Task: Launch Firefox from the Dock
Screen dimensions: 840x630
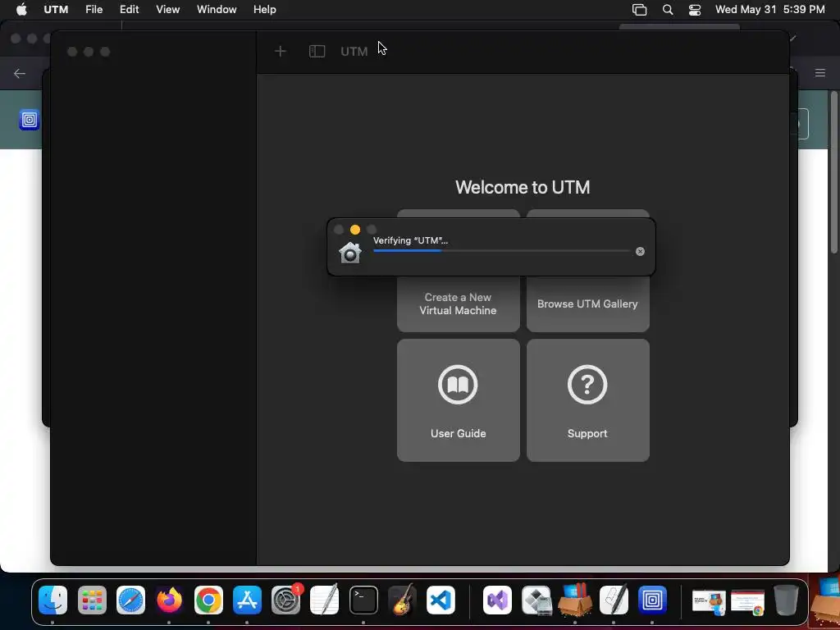Action: (x=169, y=600)
